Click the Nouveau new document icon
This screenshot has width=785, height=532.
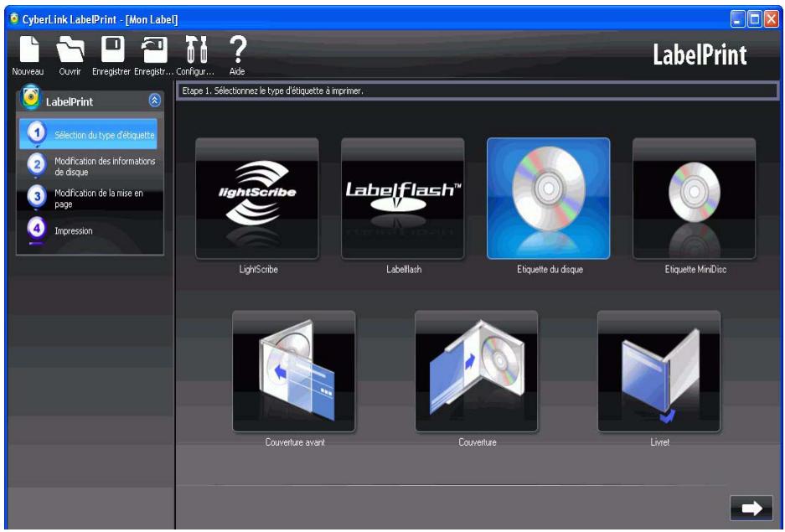[x=28, y=49]
